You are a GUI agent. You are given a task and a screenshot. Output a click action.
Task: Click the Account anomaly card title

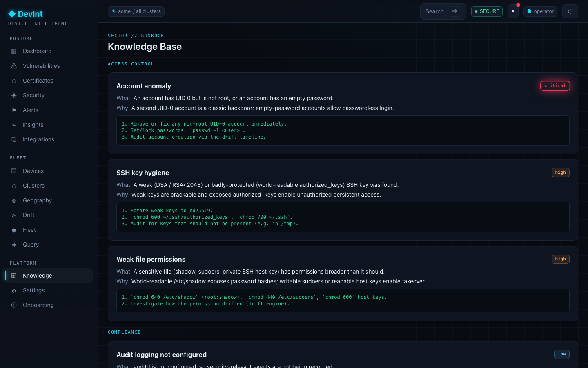[x=144, y=86]
